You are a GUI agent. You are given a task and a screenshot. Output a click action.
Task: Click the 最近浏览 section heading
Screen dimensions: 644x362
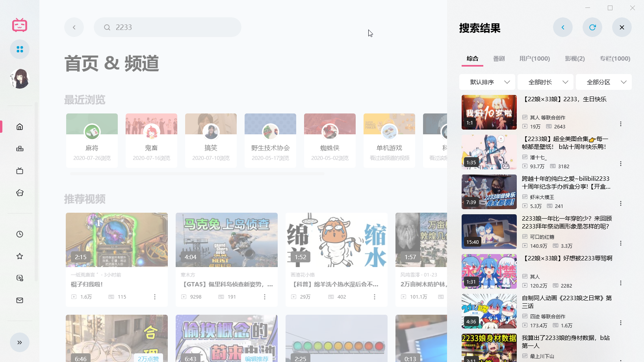coord(85,100)
